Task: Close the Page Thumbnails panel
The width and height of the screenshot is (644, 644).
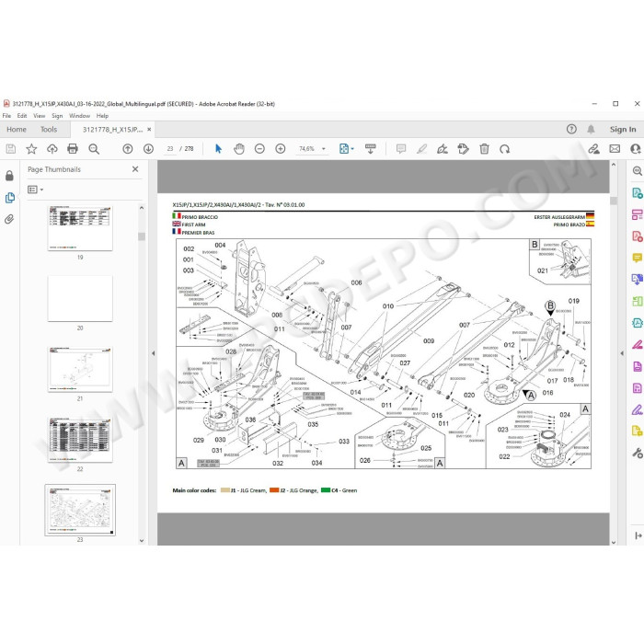Action: click(x=135, y=169)
